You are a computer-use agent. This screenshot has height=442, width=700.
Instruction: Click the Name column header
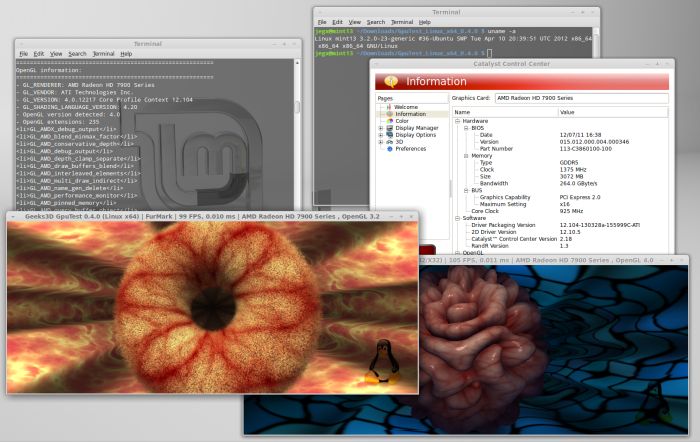505,113
